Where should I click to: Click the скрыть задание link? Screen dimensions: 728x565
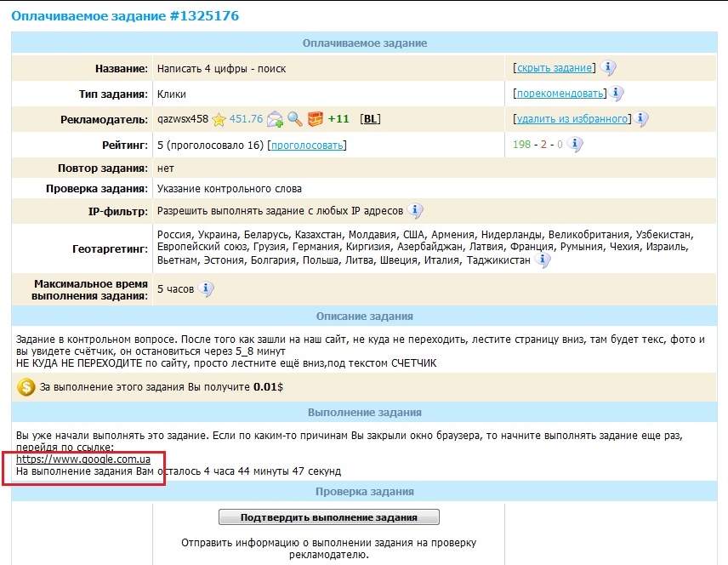[555, 68]
